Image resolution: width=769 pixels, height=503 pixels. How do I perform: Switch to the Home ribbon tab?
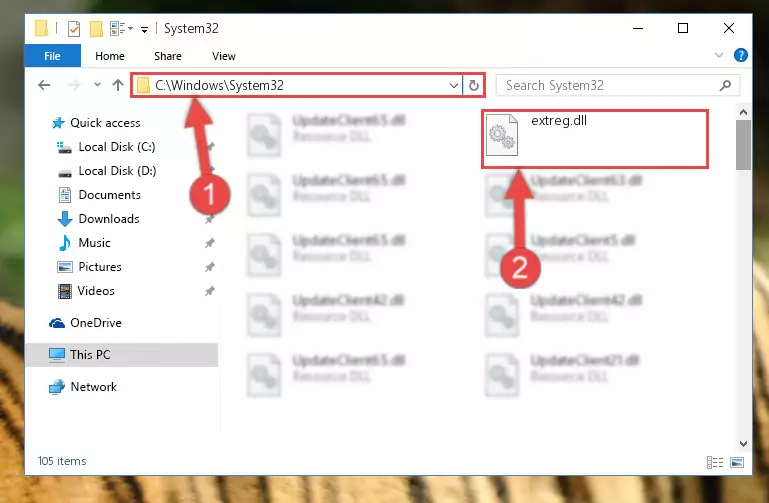point(110,56)
